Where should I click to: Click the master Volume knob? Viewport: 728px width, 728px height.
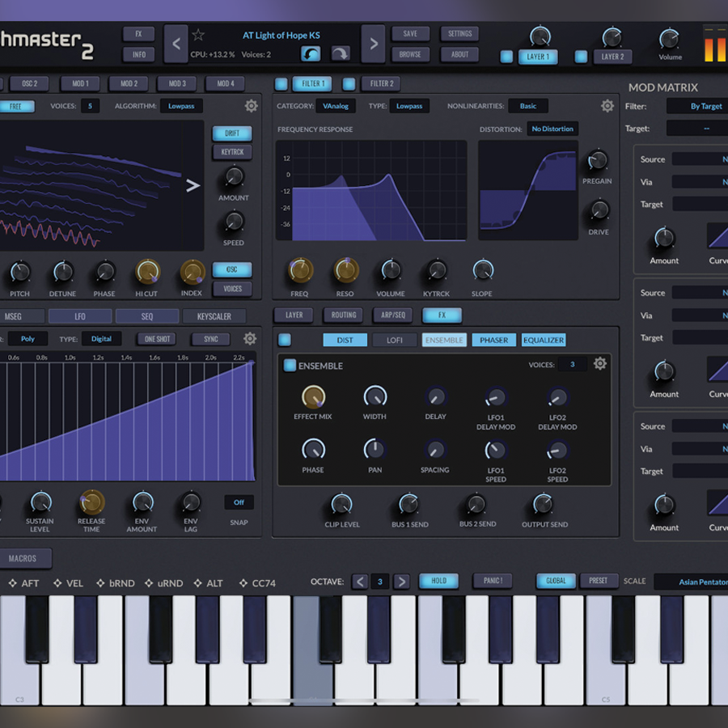pos(670,40)
